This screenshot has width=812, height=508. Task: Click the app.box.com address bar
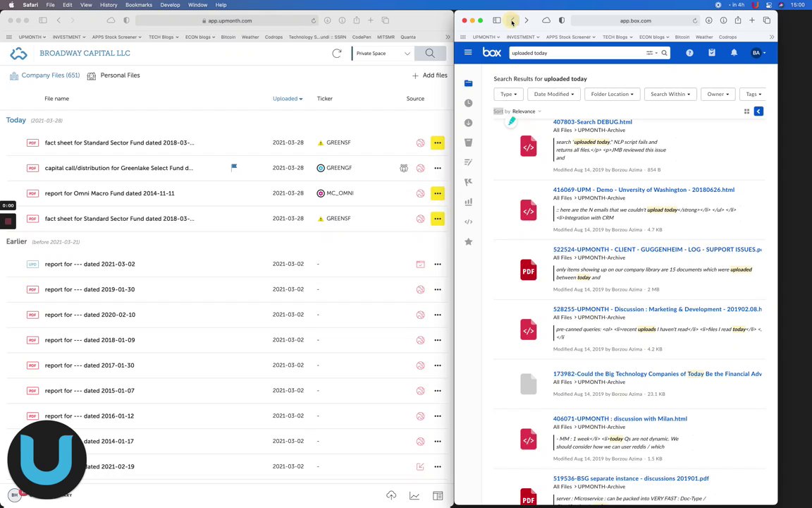pos(635,20)
